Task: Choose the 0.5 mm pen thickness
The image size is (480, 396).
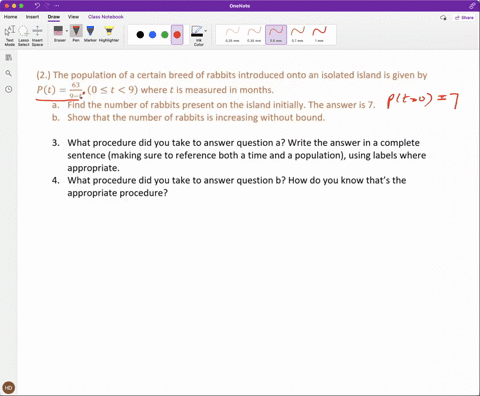Action: tap(276, 34)
